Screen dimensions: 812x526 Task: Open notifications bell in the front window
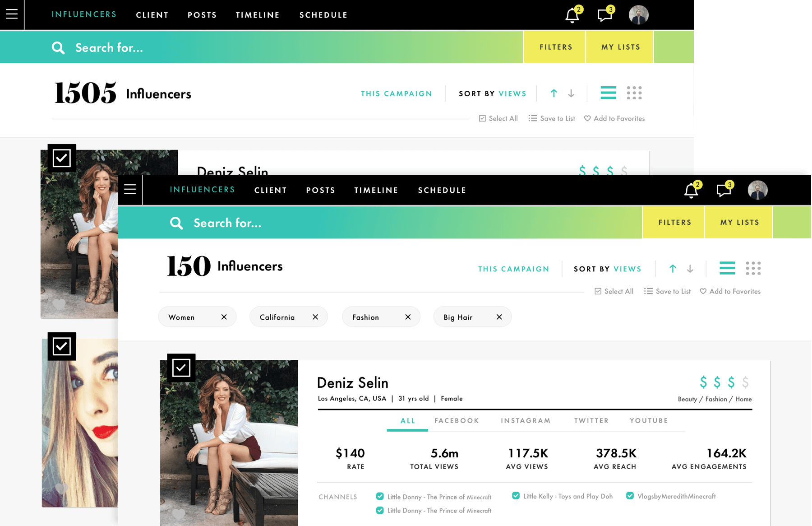(691, 191)
